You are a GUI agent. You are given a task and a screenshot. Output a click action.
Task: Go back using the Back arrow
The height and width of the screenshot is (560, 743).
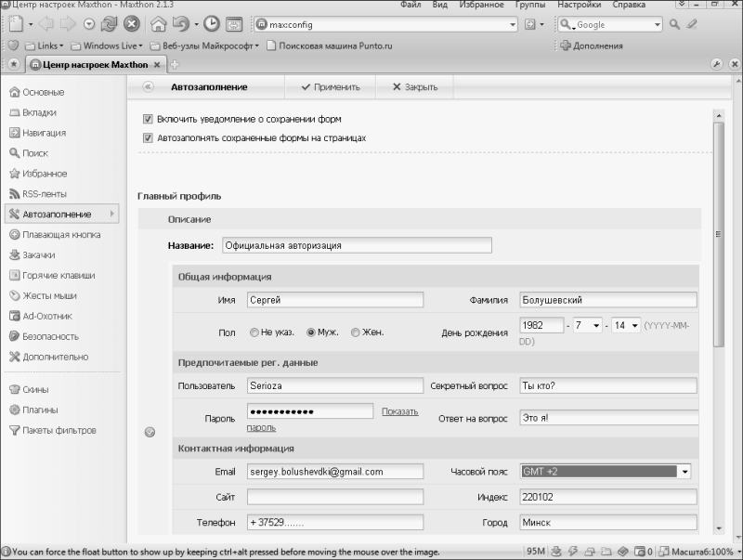(46, 24)
